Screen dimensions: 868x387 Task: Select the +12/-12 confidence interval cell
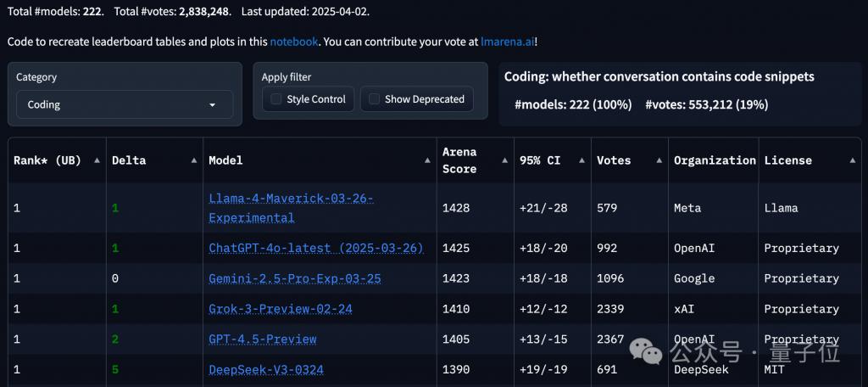pos(543,309)
